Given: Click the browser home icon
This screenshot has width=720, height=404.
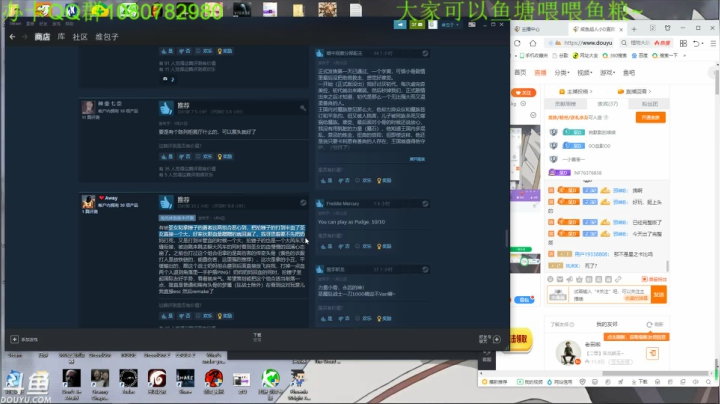Looking at the screenshot, I should (x=533, y=43).
